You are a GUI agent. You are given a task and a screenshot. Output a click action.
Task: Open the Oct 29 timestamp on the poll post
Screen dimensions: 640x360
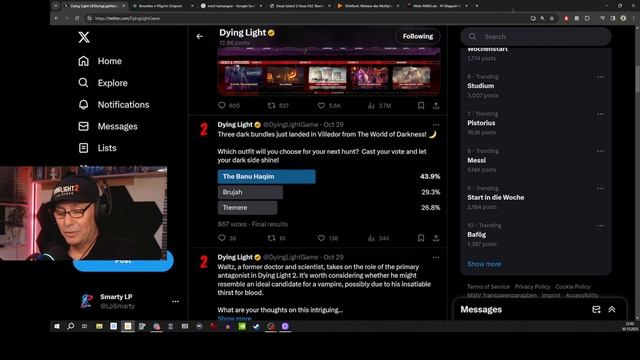coord(333,124)
